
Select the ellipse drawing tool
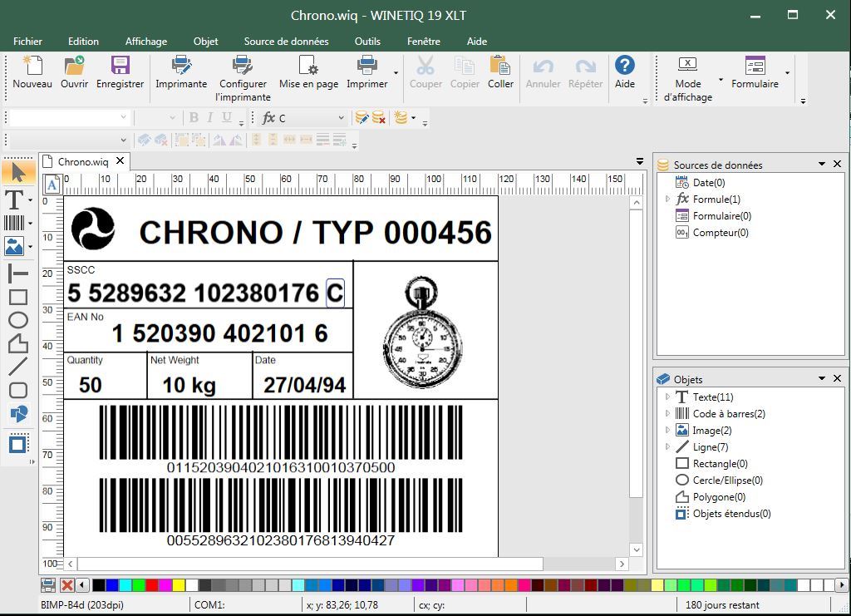coord(18,320)
